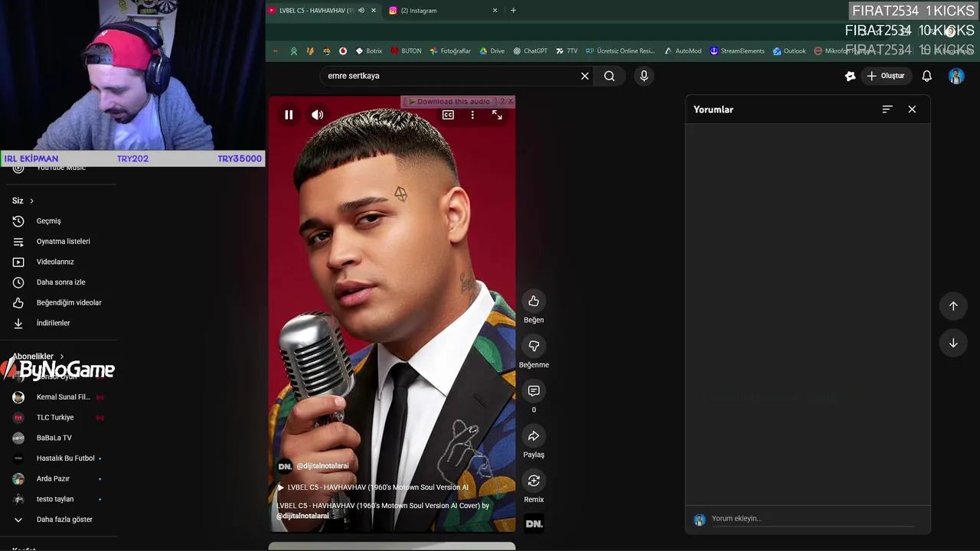Open comment sort options in Yorumlar
The height and width of the screenshot is (551, 980).
point(887,109)
